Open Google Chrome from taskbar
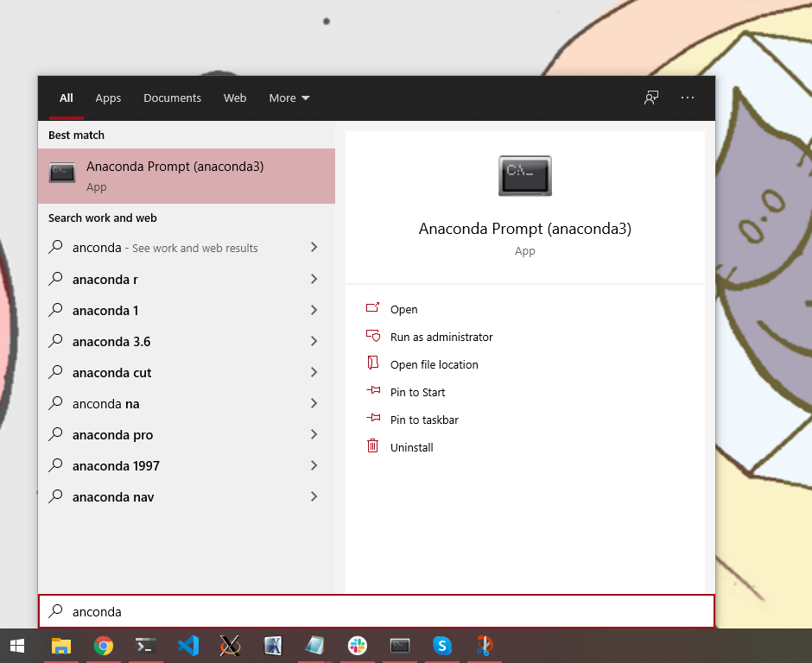The height and width of the screenshot is (663, 812). (x=104, y=646)
